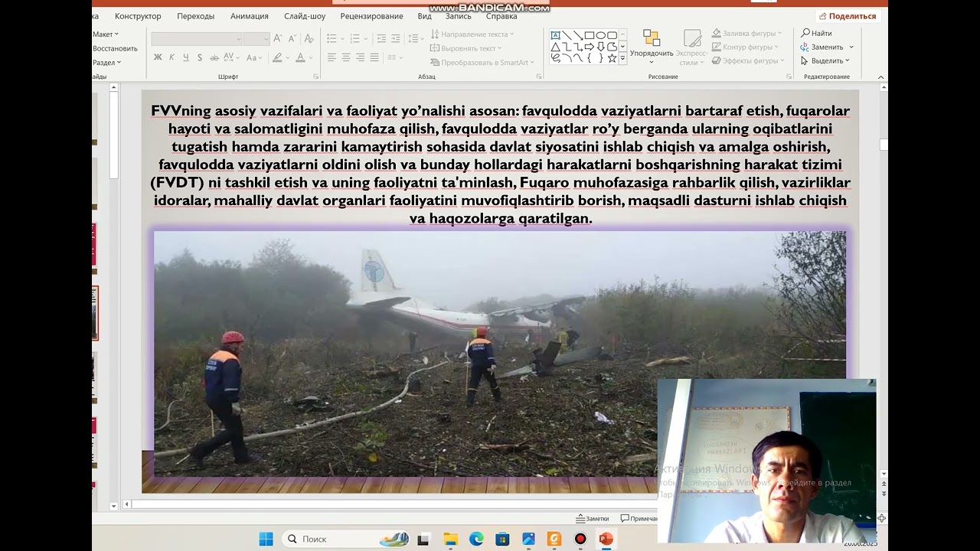Open Справка tab
980x551 pixels.
[501, 16]
